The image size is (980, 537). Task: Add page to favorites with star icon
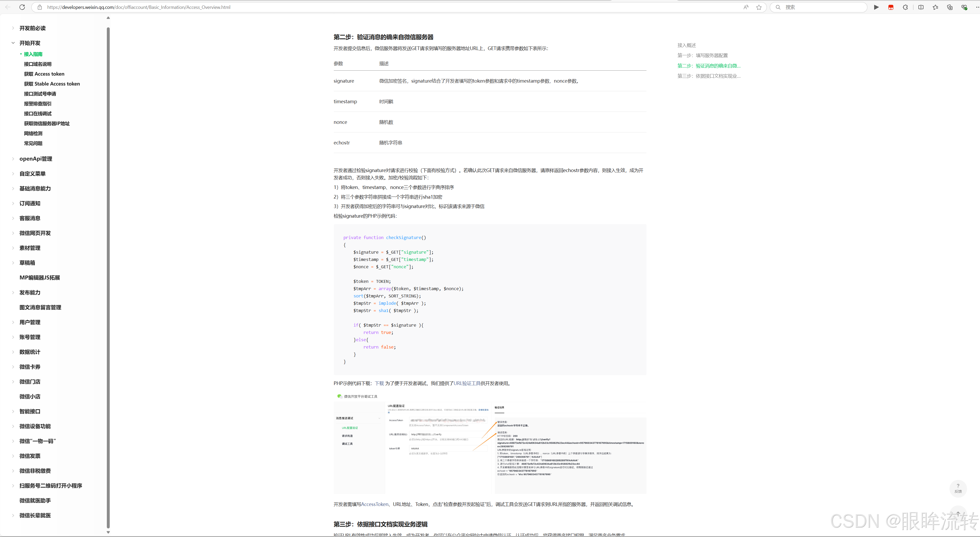tap(759, 7)
